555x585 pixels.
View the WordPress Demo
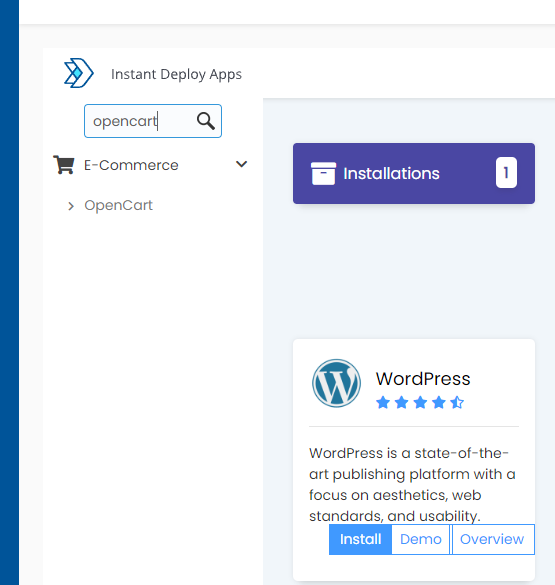click(420, 539)
